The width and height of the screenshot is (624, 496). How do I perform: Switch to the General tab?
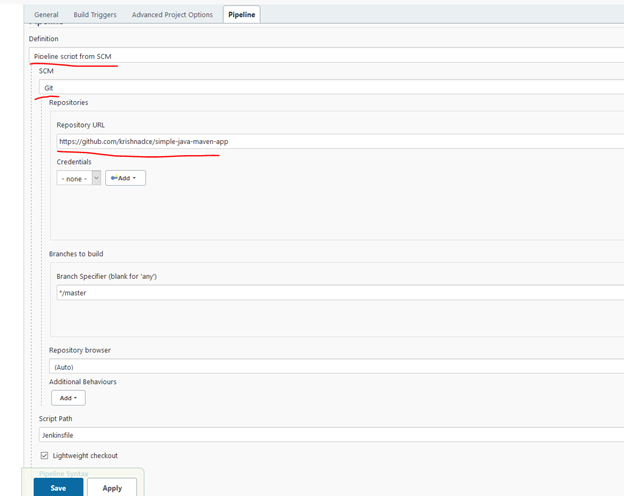pyautogui.click(x=46, y=15)
